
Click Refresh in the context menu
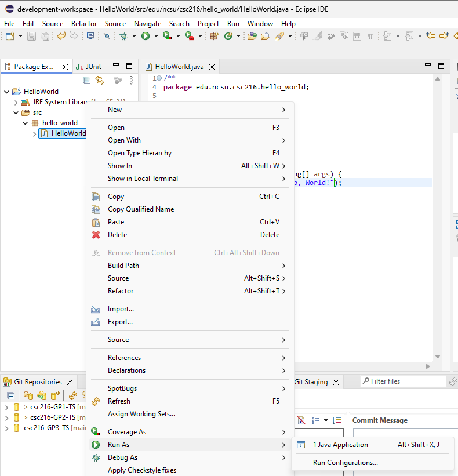190,401
